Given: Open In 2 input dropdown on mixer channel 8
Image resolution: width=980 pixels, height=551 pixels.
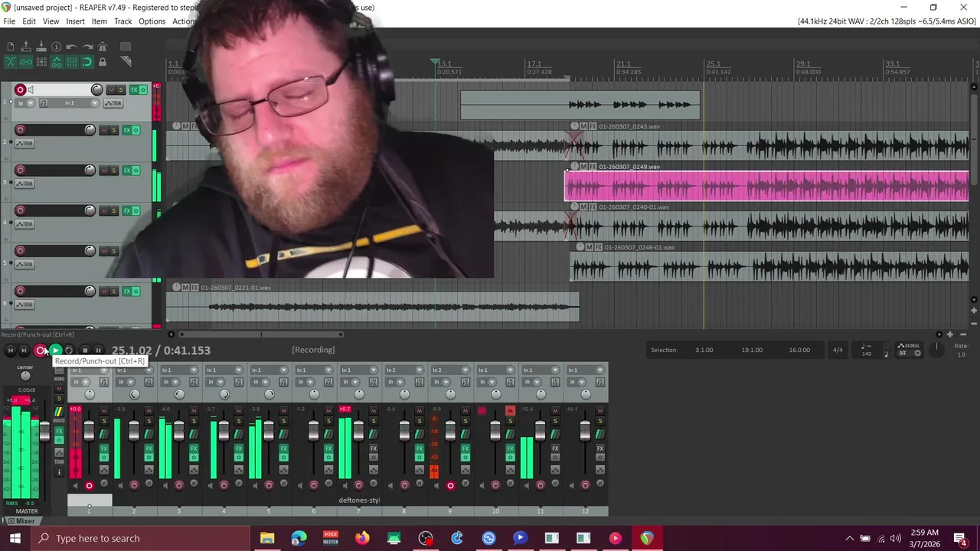Looking at the screenshot, I should tap(405, 370).
